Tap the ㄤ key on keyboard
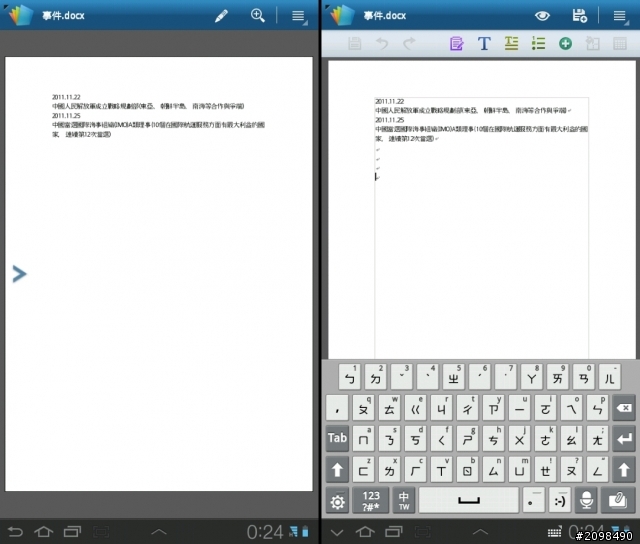Screen dimensions: 640x544 click(597, 439)
